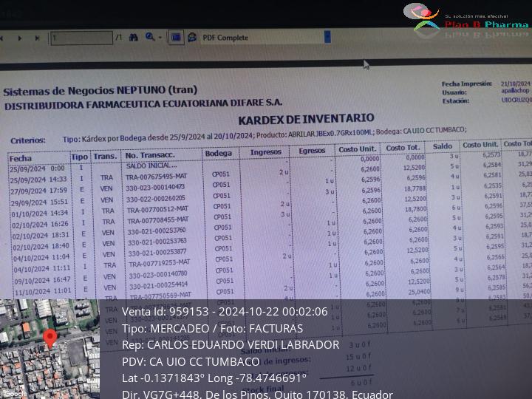Image resolution: width=532 pixels, height=399 pixels.
Task: Select transaction TRA-007719253-MAT
Action: [159, 263]
